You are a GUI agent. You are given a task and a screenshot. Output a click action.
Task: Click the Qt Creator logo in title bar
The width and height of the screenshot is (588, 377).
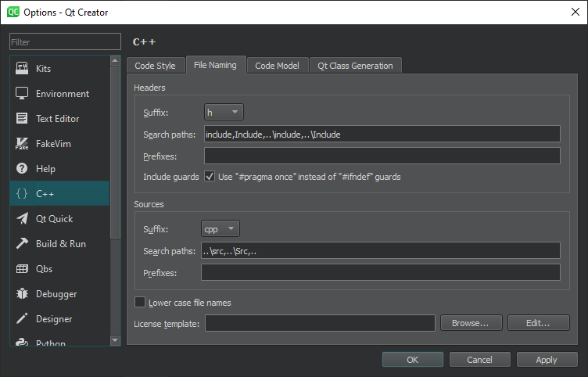[x=13, y=12]
